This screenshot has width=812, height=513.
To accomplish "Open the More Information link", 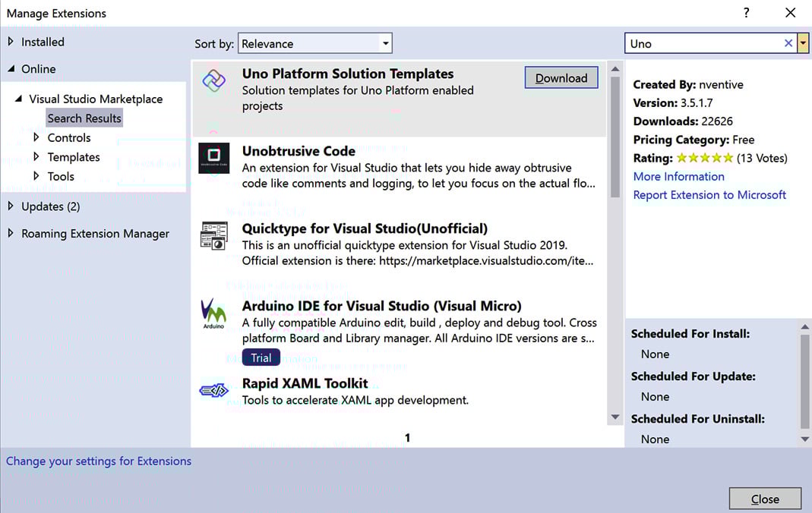I will pos(679,176).
